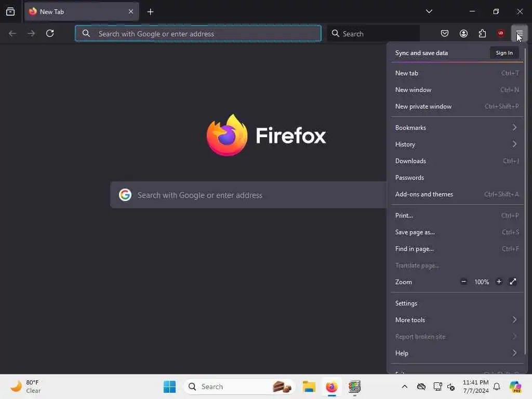The height and width of the screenshot is (399, 532).
Task: Expand the Bookmarks submenu
Action: 457,128
